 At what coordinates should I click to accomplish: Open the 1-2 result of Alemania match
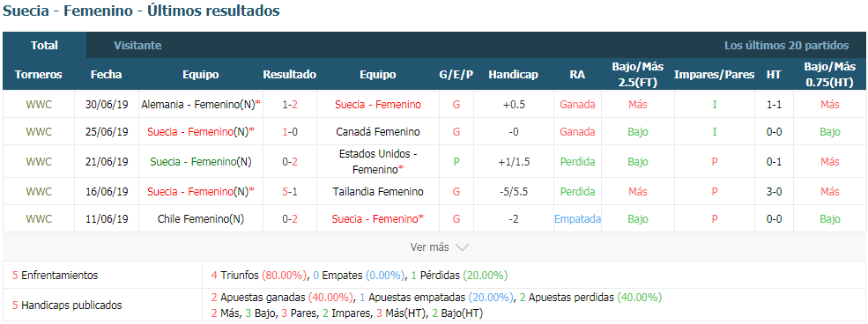click(x=290, y=105)
